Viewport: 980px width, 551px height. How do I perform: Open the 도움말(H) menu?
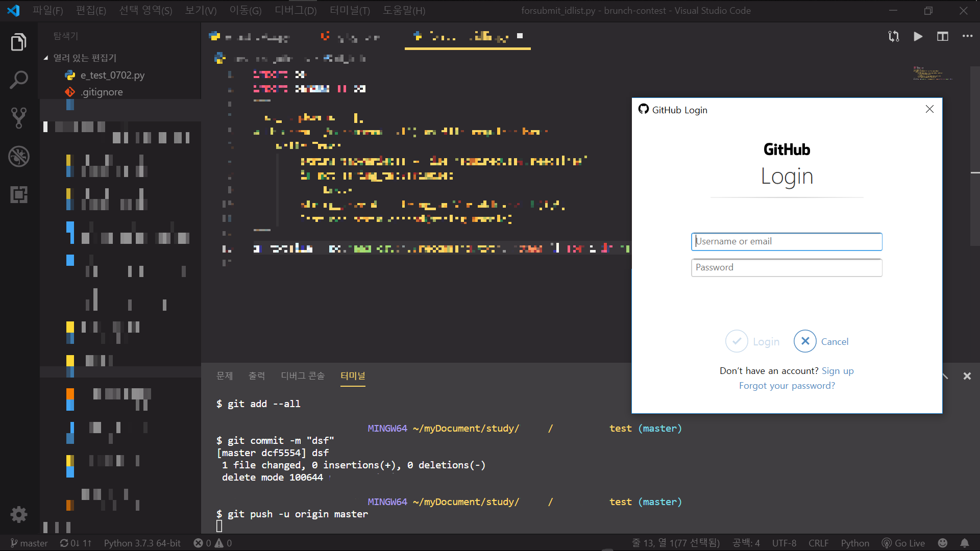pos(404,10)
